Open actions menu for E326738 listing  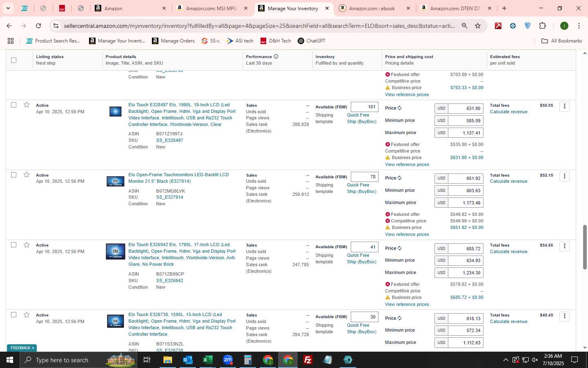pos(565,316)
